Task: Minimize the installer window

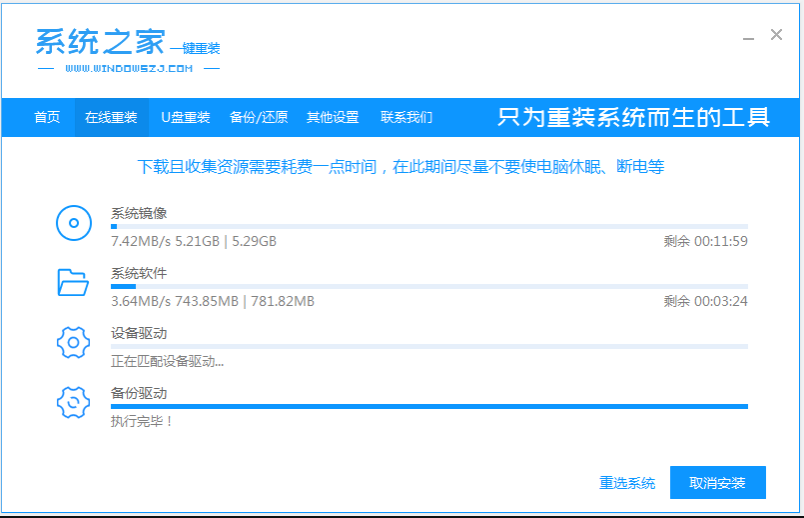Action: coord(749,36)
